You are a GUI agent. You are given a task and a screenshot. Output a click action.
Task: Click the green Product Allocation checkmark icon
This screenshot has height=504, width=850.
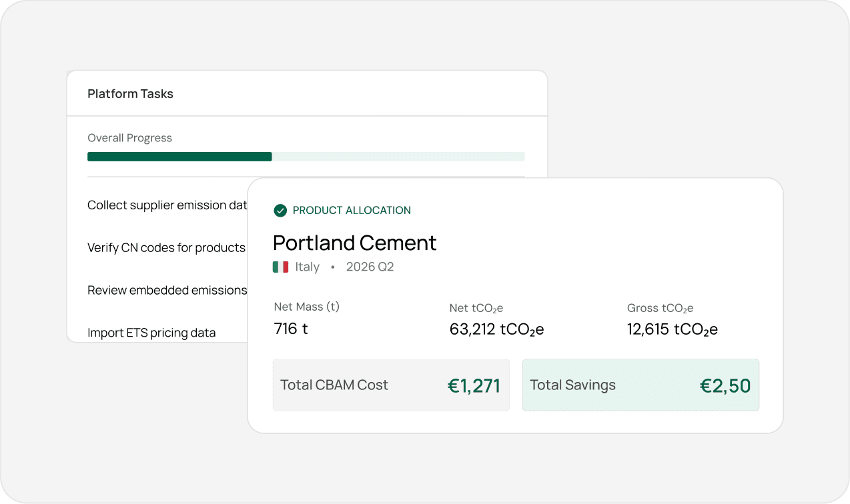coord(280,211)
